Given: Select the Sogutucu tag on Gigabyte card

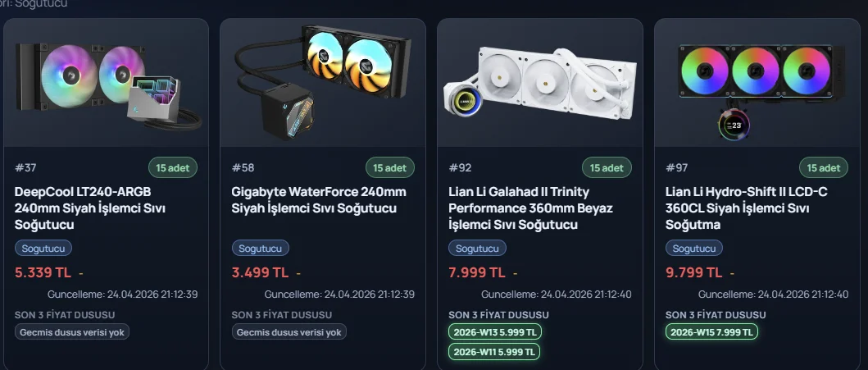Looking at the screenshot, I should pyautogui.click(x=260, y=248).
